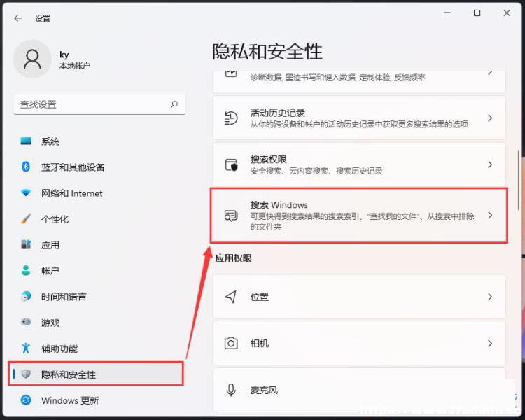Expand 搜索权限 with its right chevron
Viewport: 525px width, 420px height.
[490, 164]
